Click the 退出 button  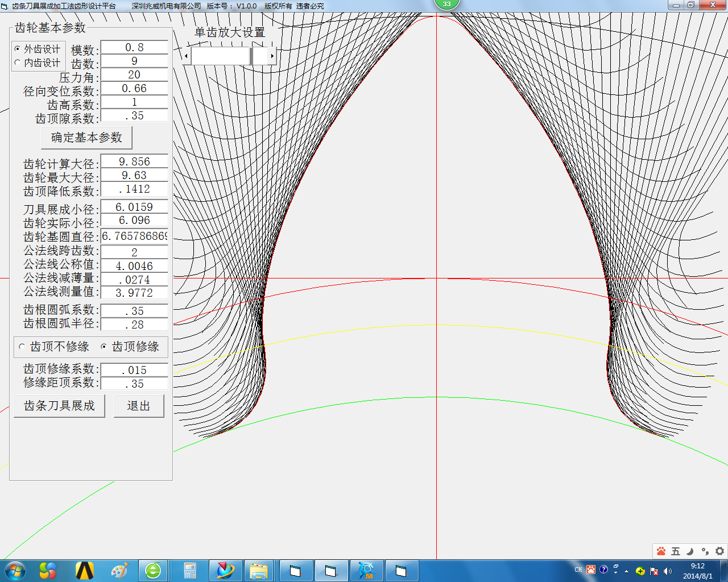click(x=139, y=406)
